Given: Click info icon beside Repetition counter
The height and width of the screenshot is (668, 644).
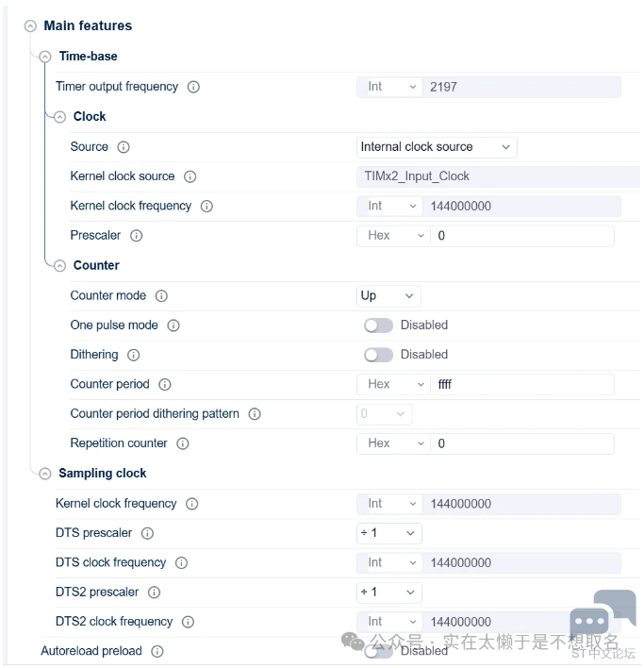Looking at the screenshot, I should click(183, 443).
